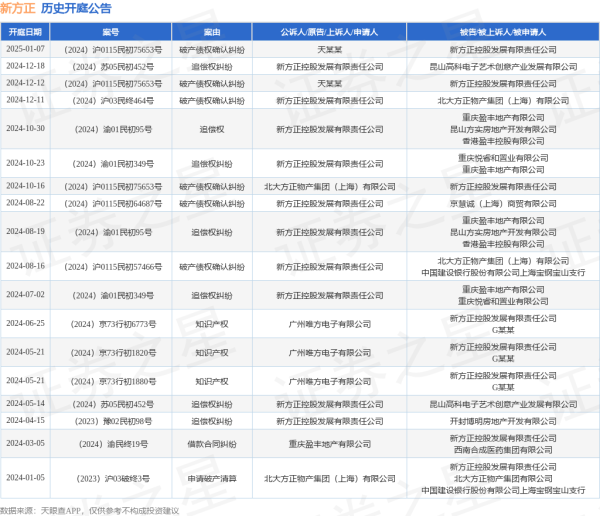Click 破产债权确认纠纷 in the 2024-08-22 row
600x516 pixels.
click(212, 204)
